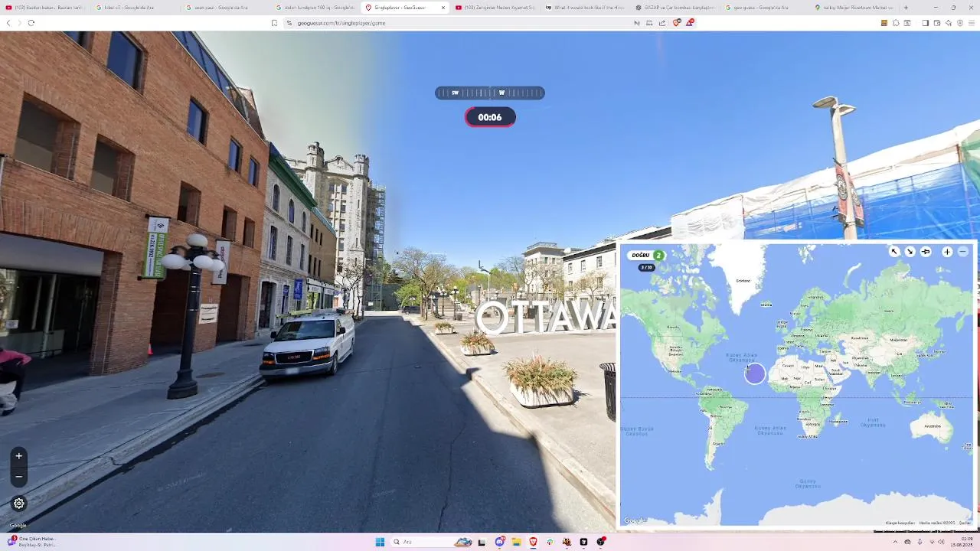980x551 pixels.
Task: Show hidden system tray icons
Action: tap(894, 542)
